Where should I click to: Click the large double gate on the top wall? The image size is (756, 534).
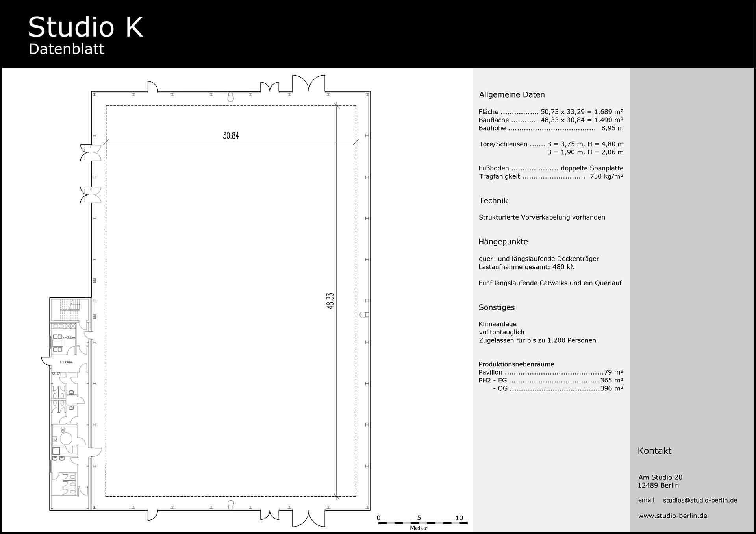pyautogui.click(x=308, y=83)
